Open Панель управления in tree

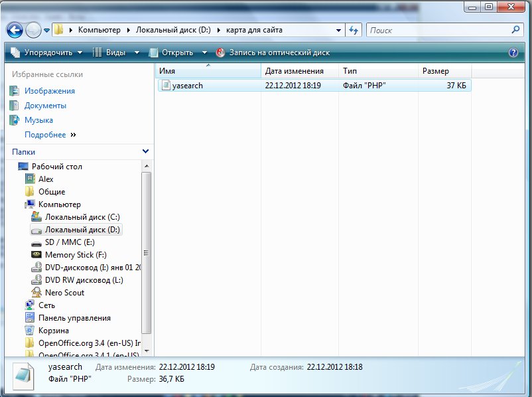pos(74,318)
